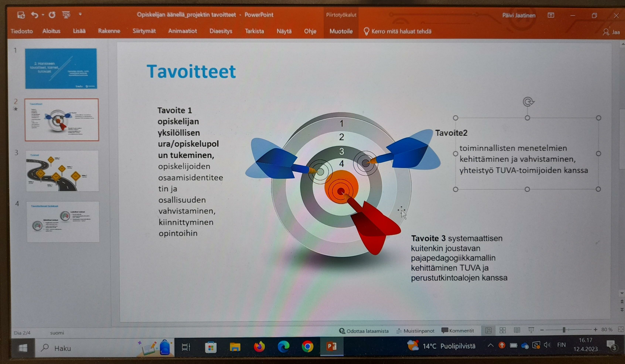Image resolution: width=625 pixels, height=364 pixels.
Task: Toggle the Kommentit comments pane
Action: click(458, 331)
